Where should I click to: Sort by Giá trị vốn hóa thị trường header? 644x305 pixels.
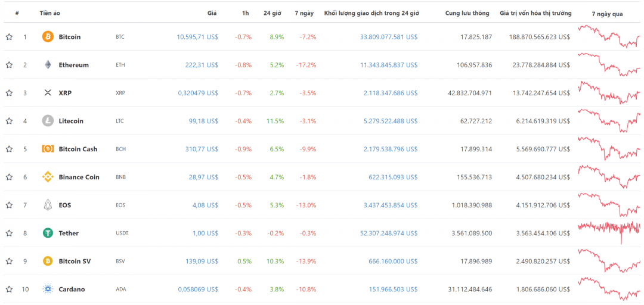(535, 13)
